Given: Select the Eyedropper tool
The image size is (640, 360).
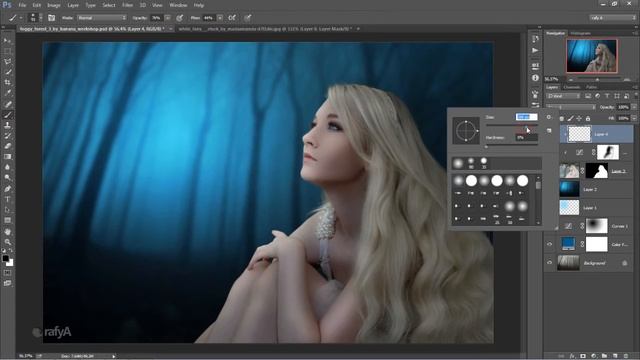Looking at the screenshot, I should pos(7,93).
